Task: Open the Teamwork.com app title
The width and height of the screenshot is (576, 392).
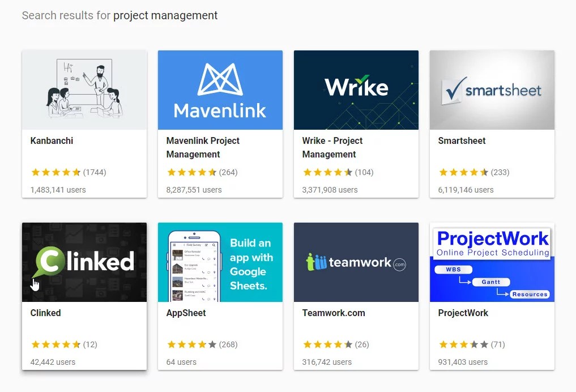Action: point(334,313)
